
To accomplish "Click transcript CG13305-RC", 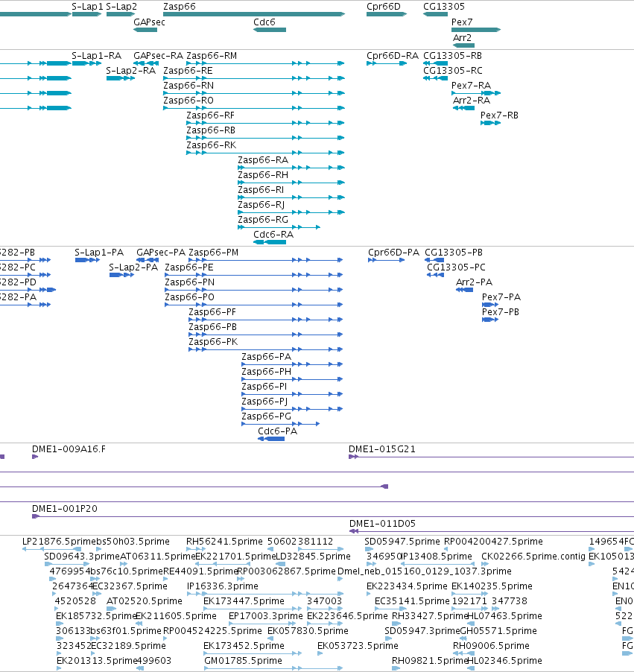I will (x=435, y=78).
